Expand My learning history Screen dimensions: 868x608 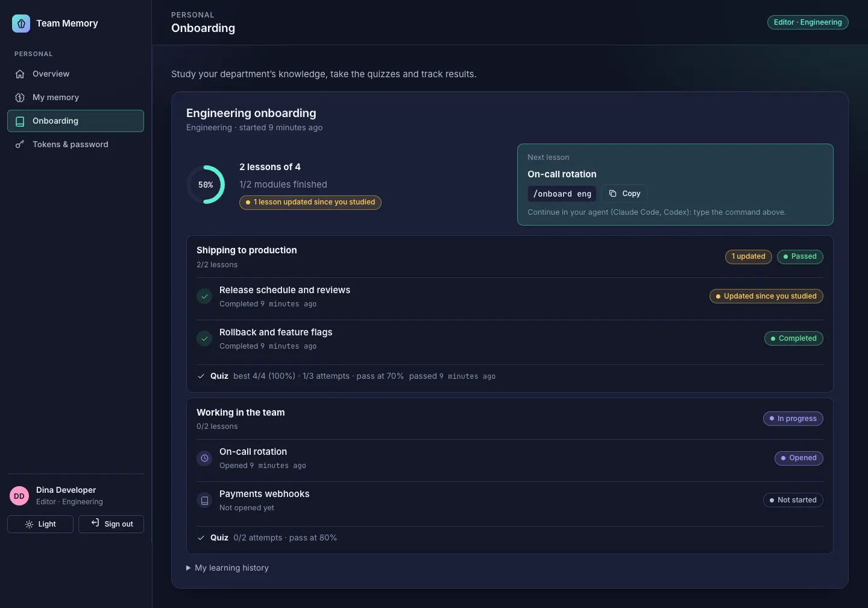pos(228,568)
